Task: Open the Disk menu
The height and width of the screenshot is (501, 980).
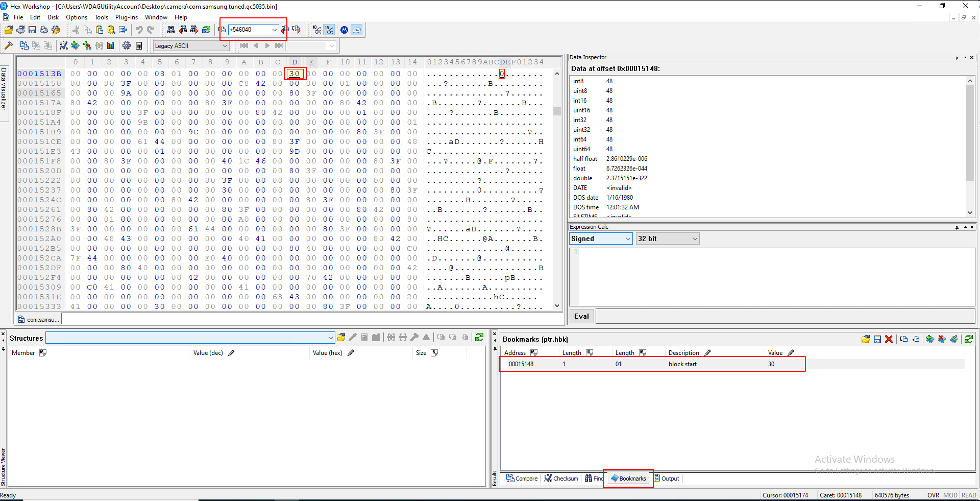Action: (x=53, y=17)
